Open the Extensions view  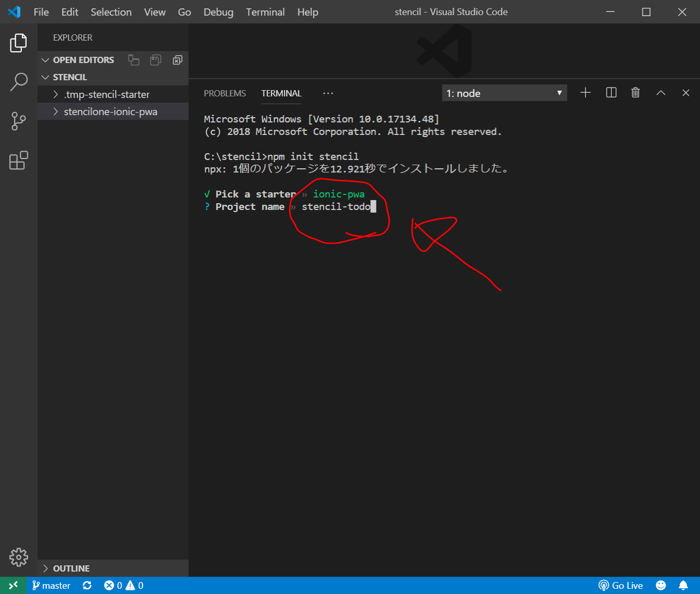[x=18, y=160]
